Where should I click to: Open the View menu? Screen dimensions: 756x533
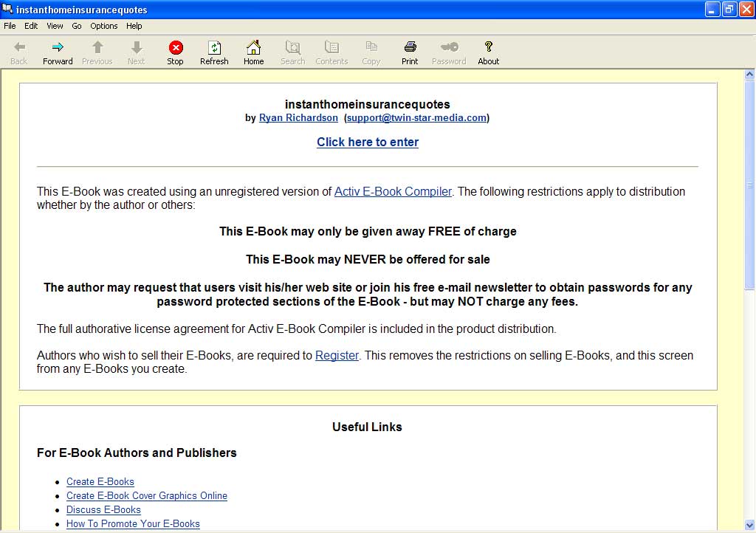(55, 26)
